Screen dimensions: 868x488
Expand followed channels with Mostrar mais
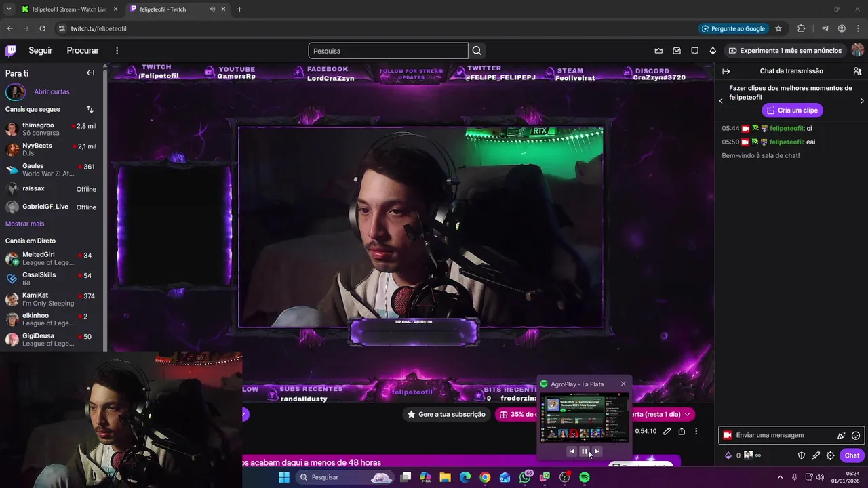point(24,224)
